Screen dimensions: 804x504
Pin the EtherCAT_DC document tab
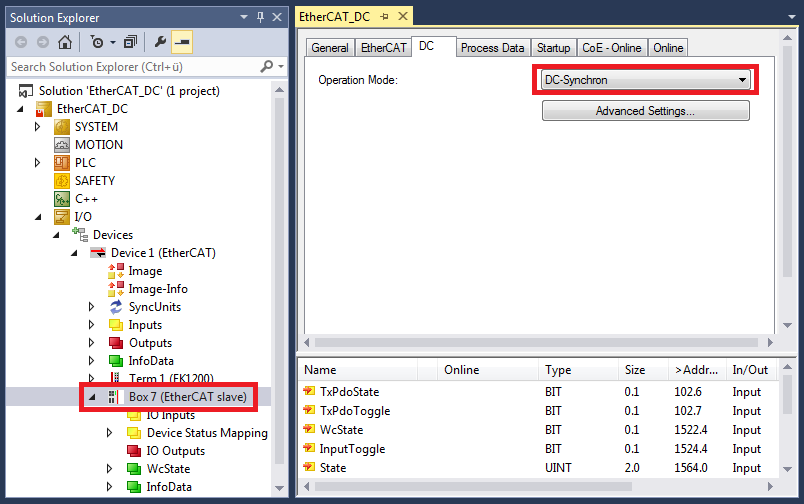point(385,16)
